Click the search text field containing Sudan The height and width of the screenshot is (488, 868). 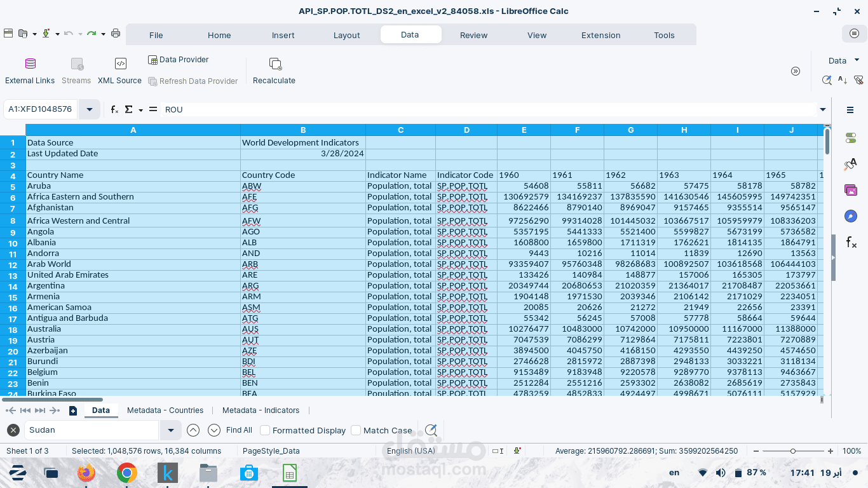click(x=92, y=430)
